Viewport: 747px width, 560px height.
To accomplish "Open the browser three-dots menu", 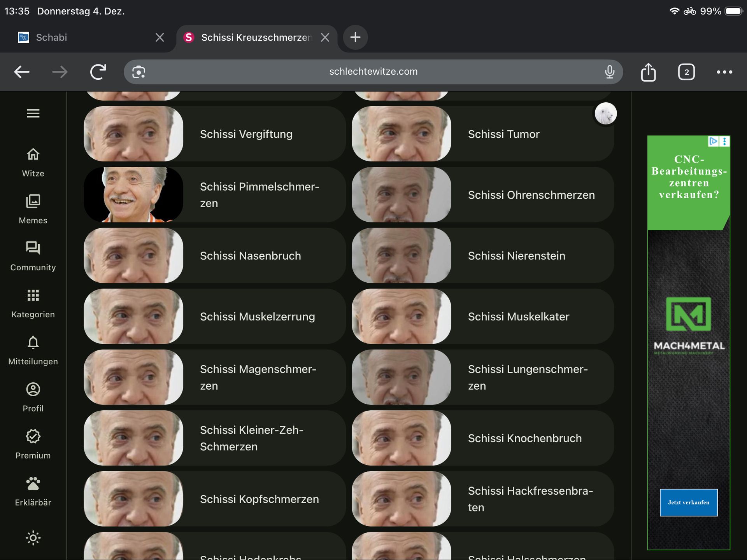I will [724, 72].
